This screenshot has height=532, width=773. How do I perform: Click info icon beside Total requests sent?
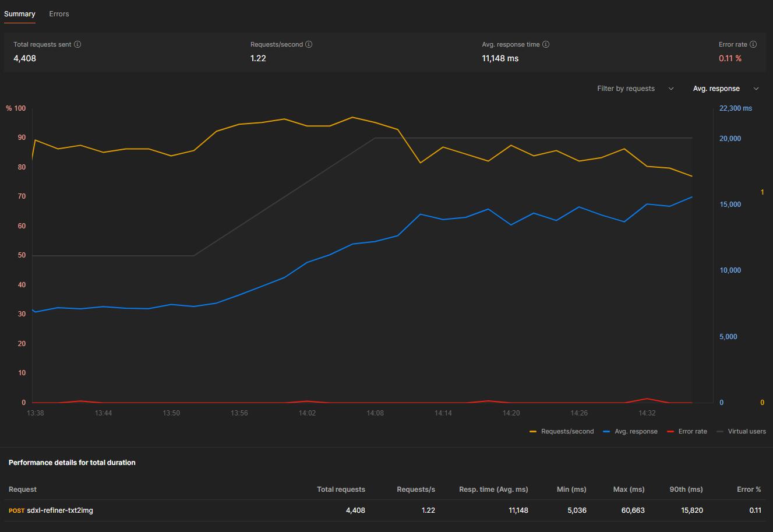point(77,44)
